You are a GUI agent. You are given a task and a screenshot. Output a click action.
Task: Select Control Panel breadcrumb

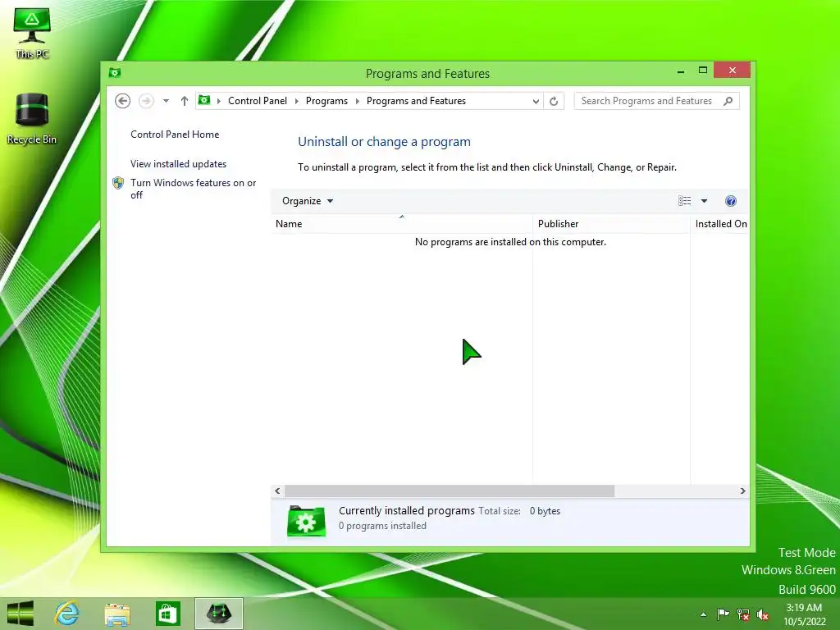click(x=257, y=101)
